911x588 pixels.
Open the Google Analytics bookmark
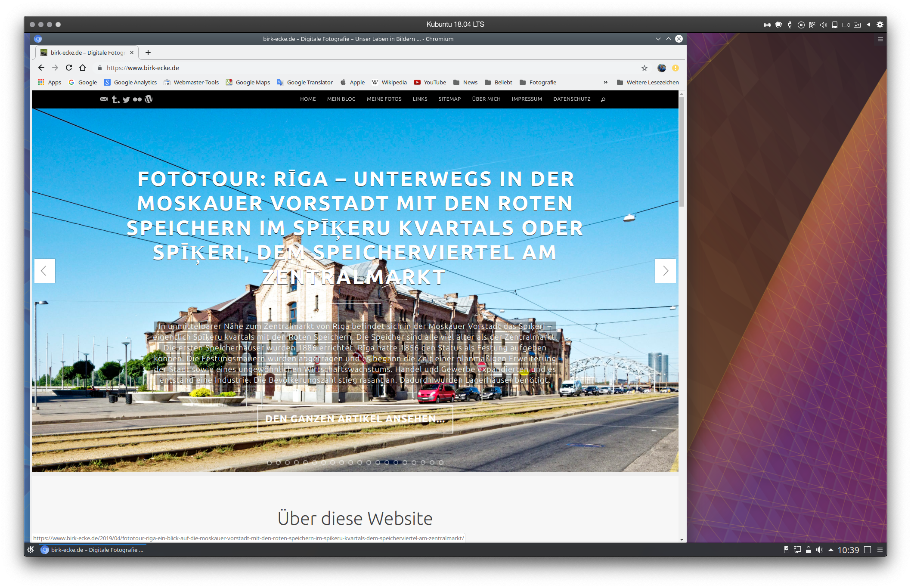tap(130, 82)
